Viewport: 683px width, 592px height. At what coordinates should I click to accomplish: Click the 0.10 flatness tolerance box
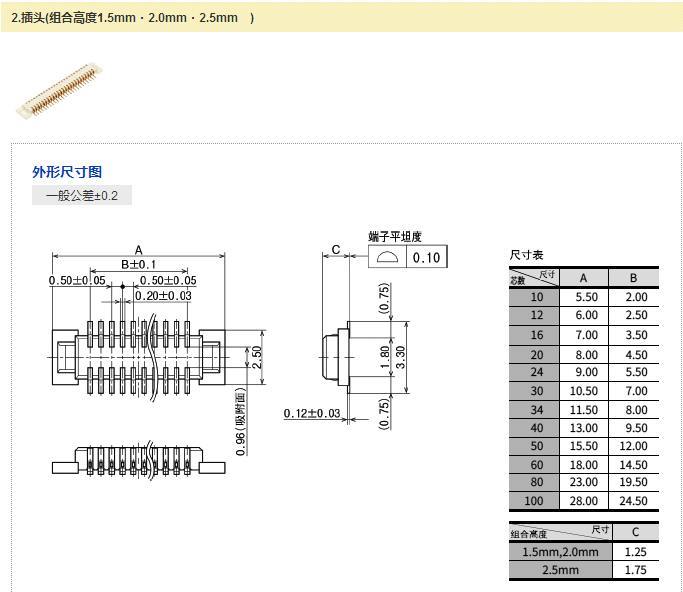click(x=426, y=258)
